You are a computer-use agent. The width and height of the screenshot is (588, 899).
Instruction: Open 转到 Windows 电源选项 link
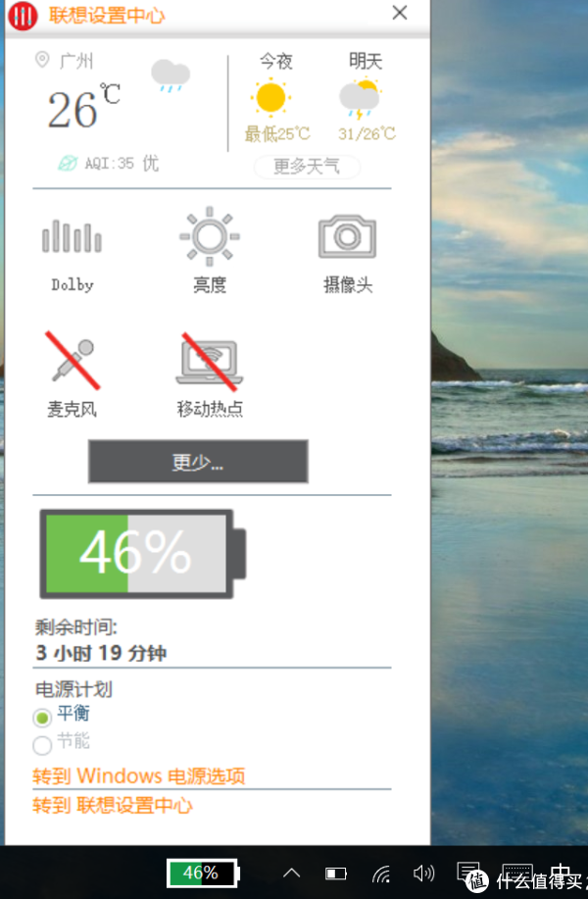(139, 775)
